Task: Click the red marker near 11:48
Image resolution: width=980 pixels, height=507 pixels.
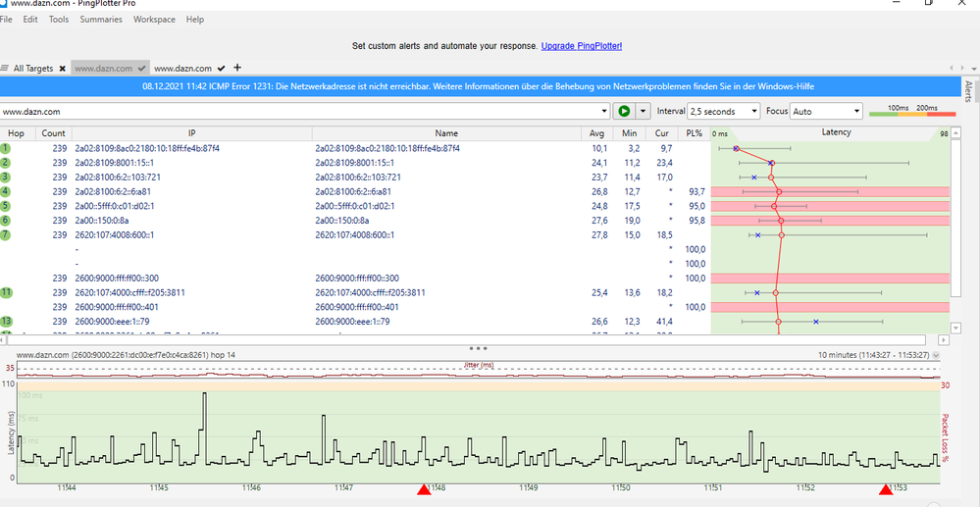Action: (x=425, y=489)
